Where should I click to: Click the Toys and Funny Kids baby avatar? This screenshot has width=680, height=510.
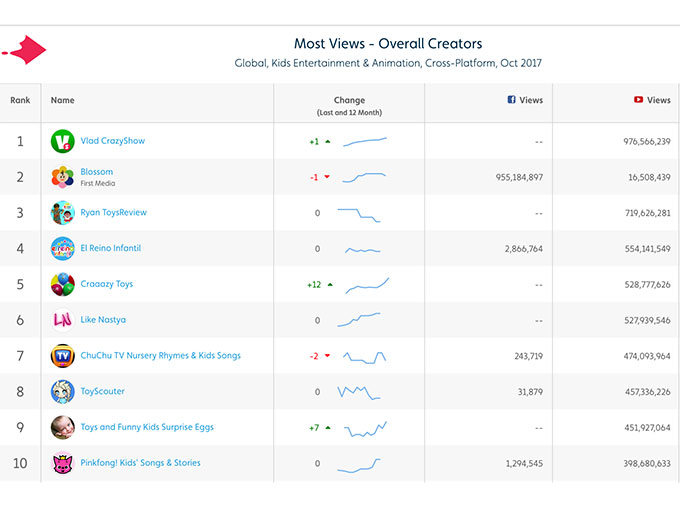(62, 427)
